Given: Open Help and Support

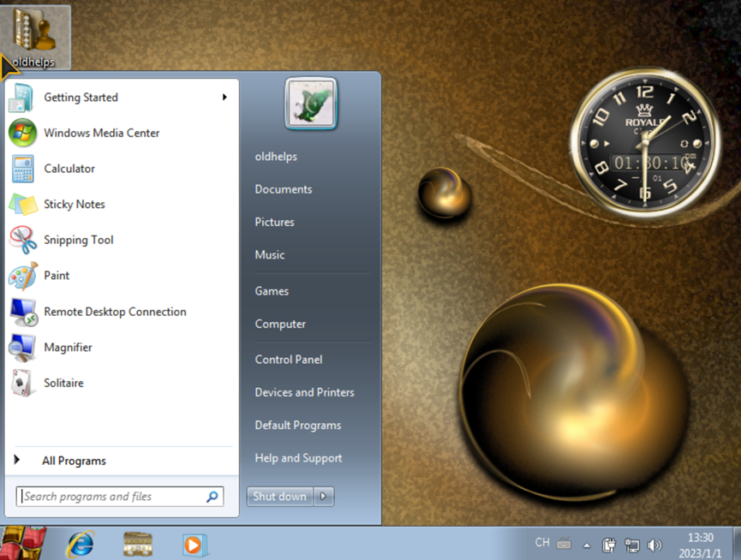Looking at the screenshot, I should pyautogui.click(x=297, y=458).
